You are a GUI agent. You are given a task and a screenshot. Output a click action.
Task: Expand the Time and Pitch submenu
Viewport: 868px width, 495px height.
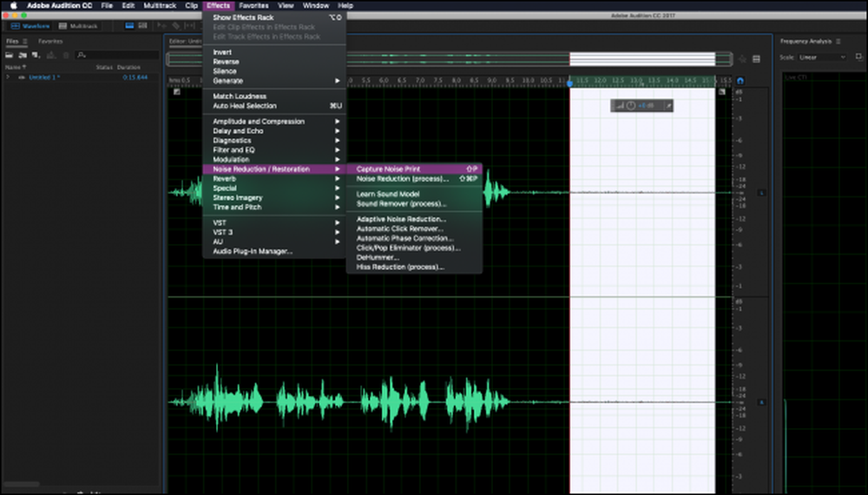[274, 207]
